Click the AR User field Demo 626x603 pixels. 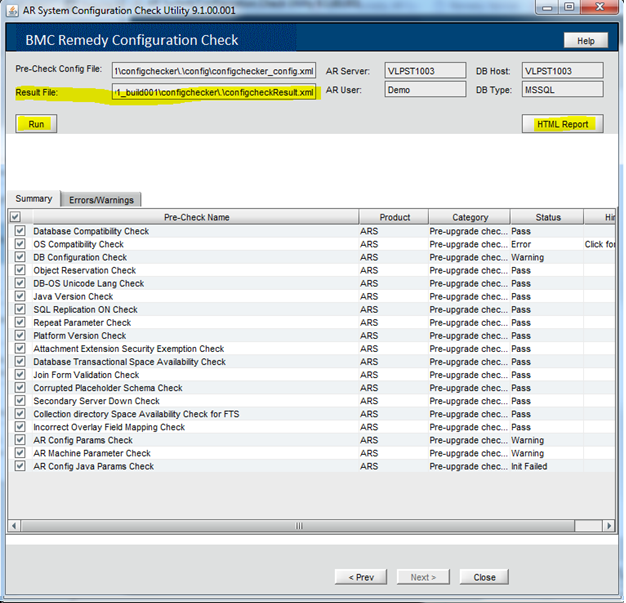tap(425, 89)
